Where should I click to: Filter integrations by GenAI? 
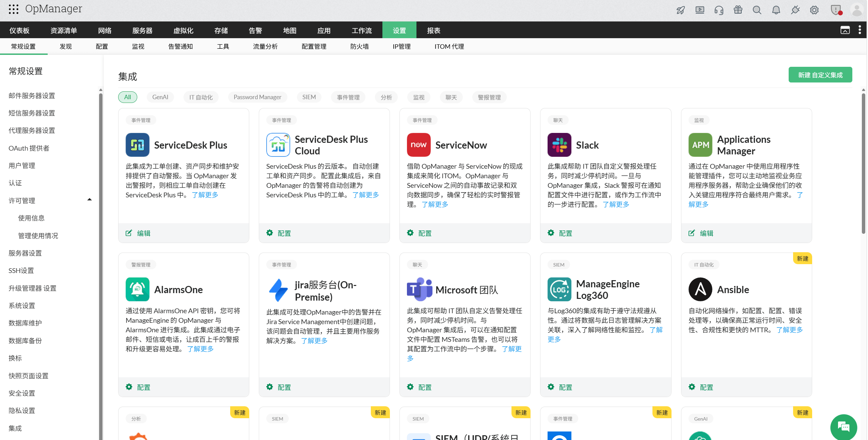point(160,97)
